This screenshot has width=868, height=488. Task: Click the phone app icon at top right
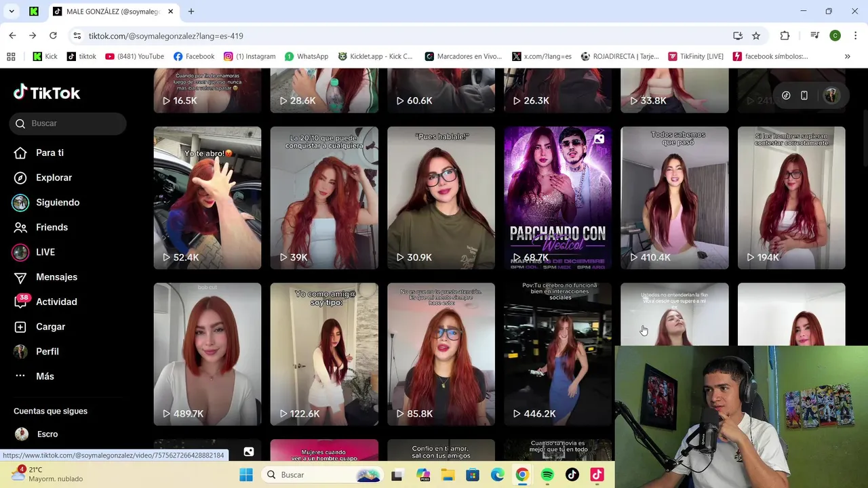click(804, 96)
